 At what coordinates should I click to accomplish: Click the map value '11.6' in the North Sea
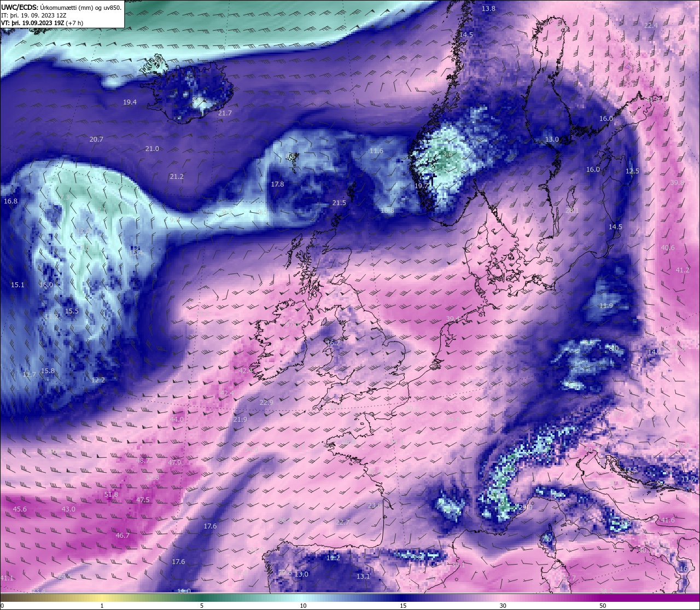(x=376, y=151)
